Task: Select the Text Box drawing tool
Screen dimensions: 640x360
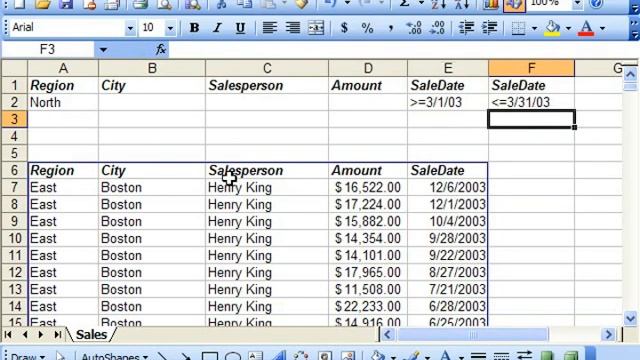Action: 256,356
